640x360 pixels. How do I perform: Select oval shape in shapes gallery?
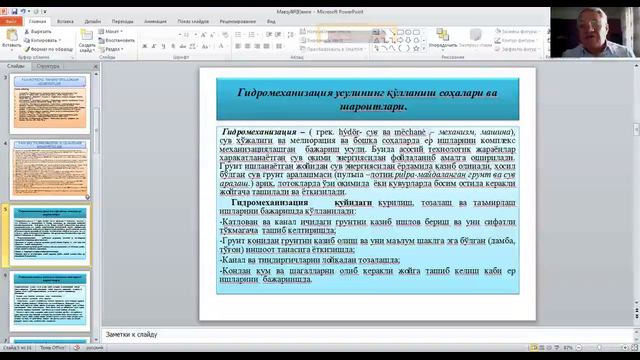(408, 32)
